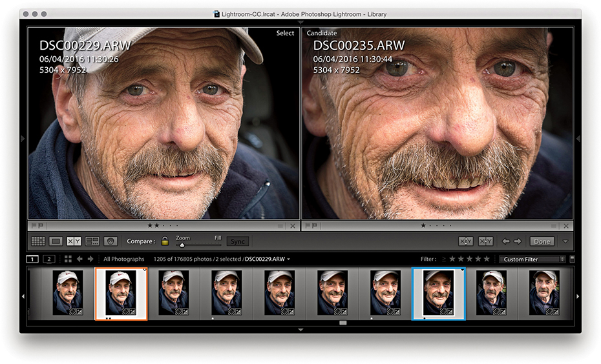The image size is (601, 364).
Task: Click the Swap select and candidate icon
Action: coord(465,241)
